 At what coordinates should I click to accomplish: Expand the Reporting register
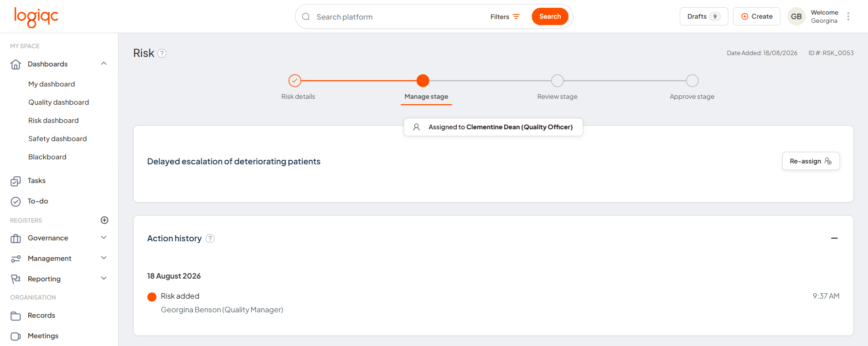coord(104,279)
